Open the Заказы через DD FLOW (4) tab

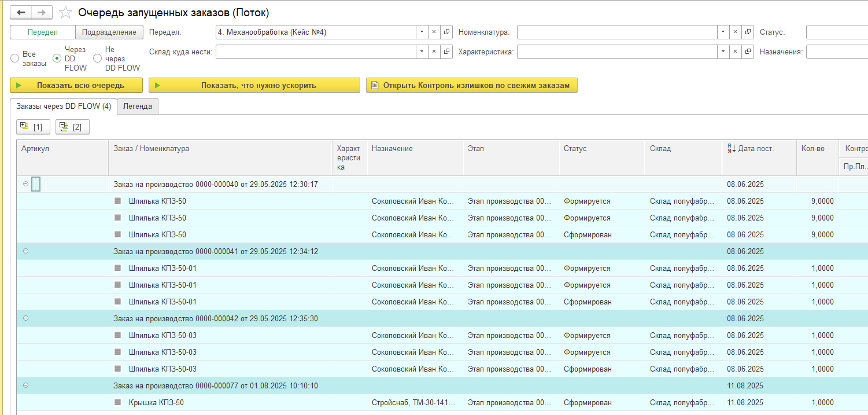pyautogui.click(x=64, y=106)
